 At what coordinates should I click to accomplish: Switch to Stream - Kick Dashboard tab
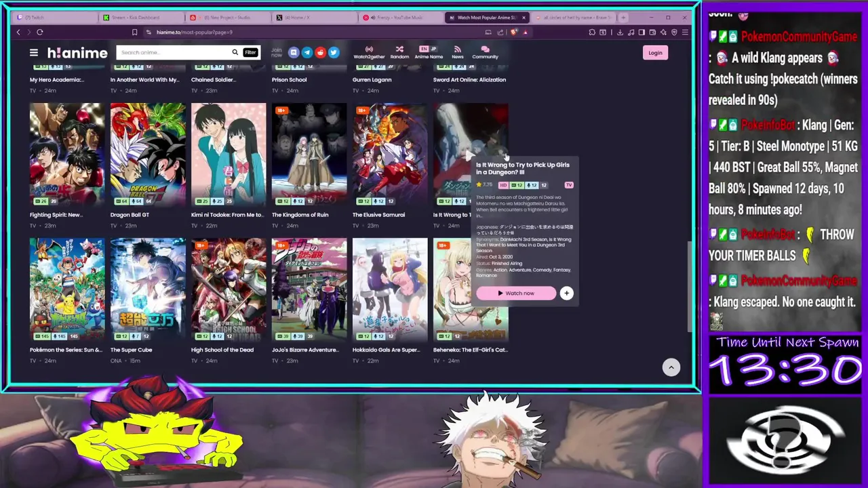140,17
